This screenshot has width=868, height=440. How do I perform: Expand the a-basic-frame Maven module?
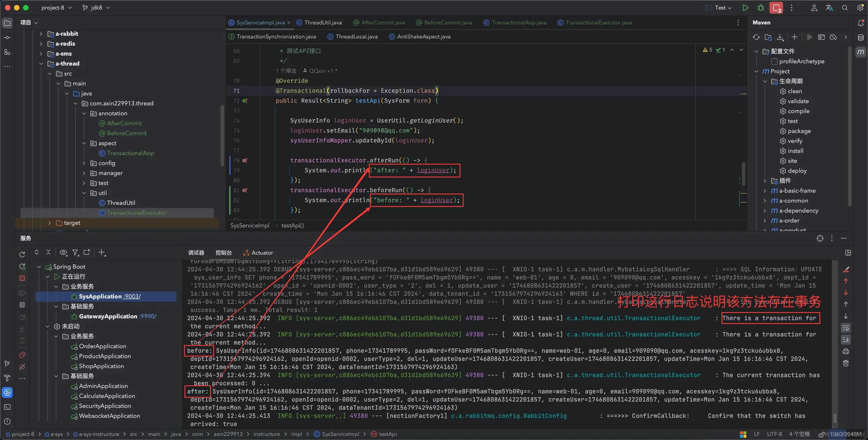(x=765, y=191)
